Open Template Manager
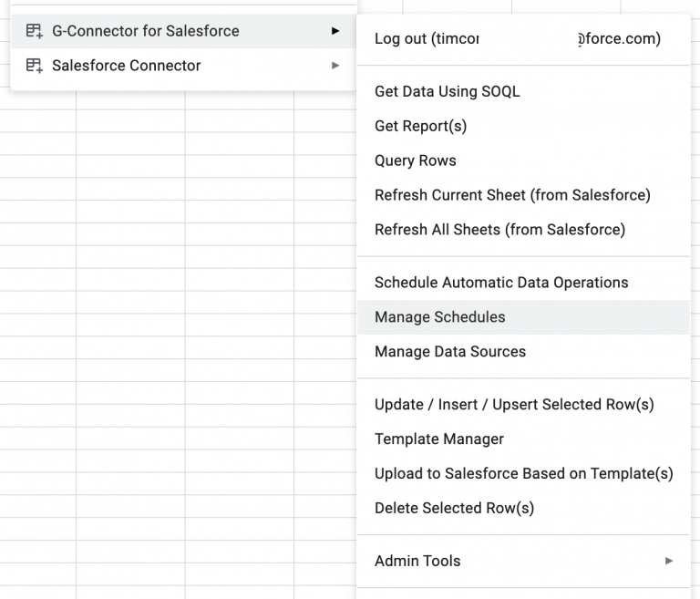700x599 pixels. 438,439
